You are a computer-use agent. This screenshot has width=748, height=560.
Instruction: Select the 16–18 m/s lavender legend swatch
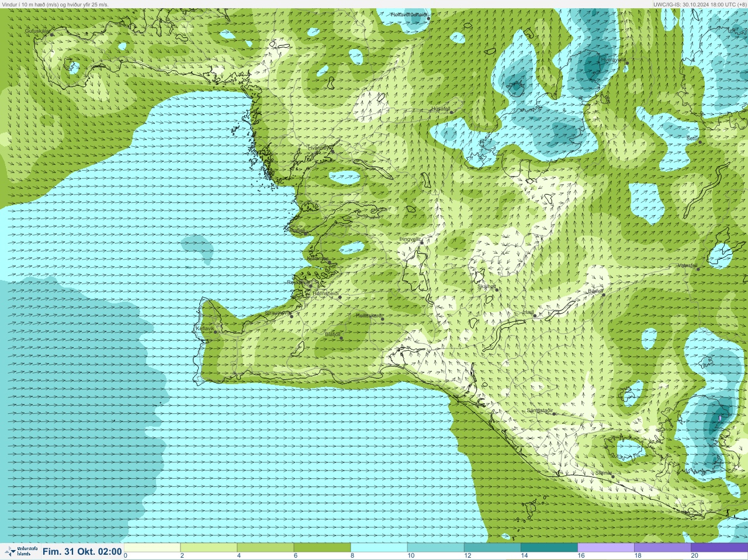605,547
